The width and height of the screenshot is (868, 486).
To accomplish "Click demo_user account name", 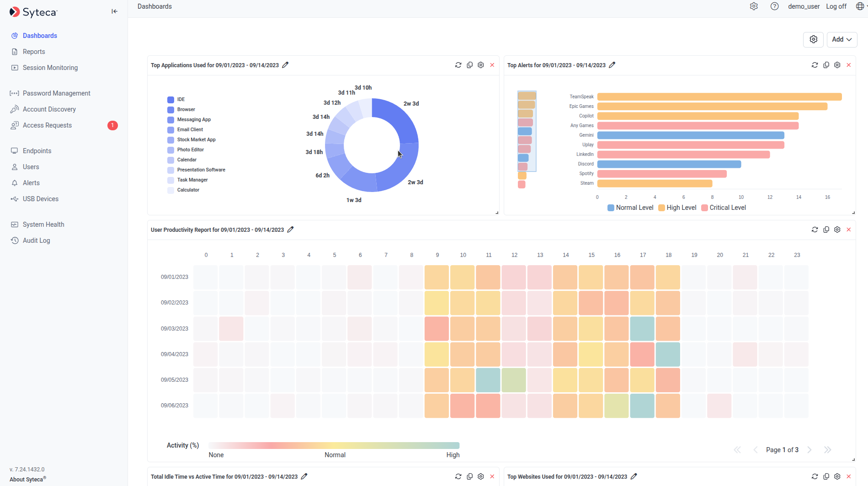I will point(804,6).
